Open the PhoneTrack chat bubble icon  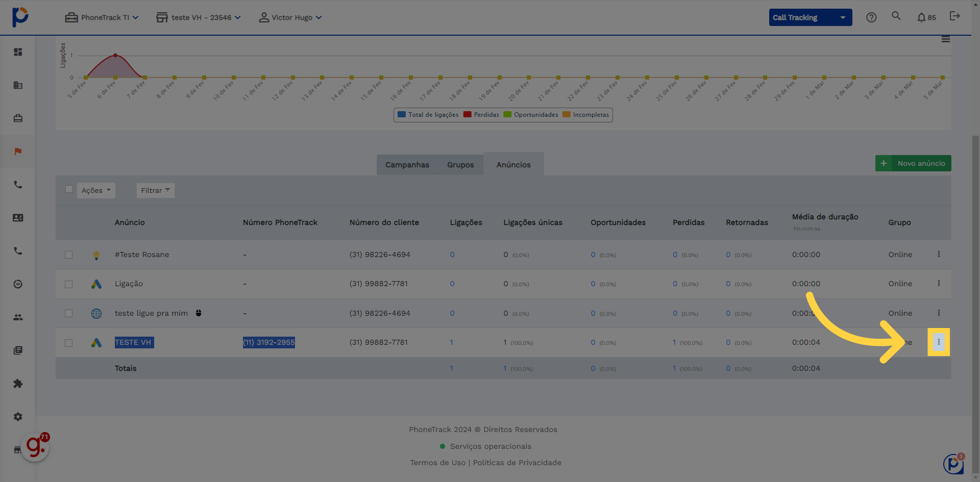[x=953, y=464]
